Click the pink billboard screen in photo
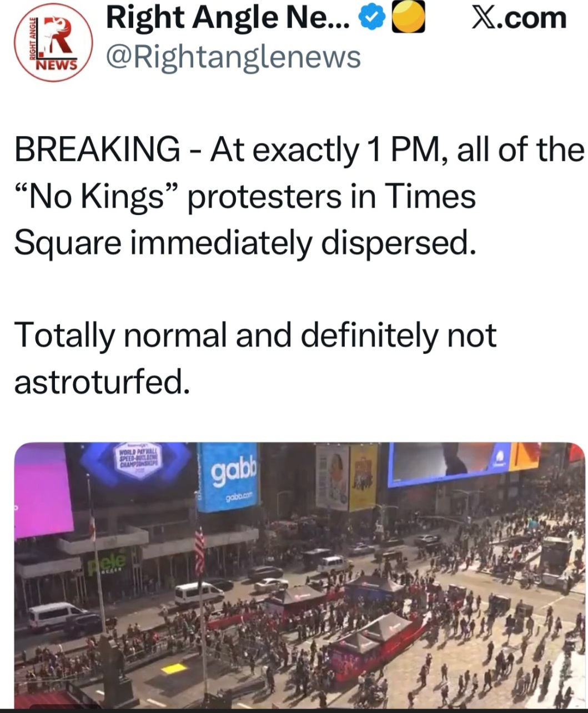The width and height of the screenshot is (588, 713). (42, 491)
